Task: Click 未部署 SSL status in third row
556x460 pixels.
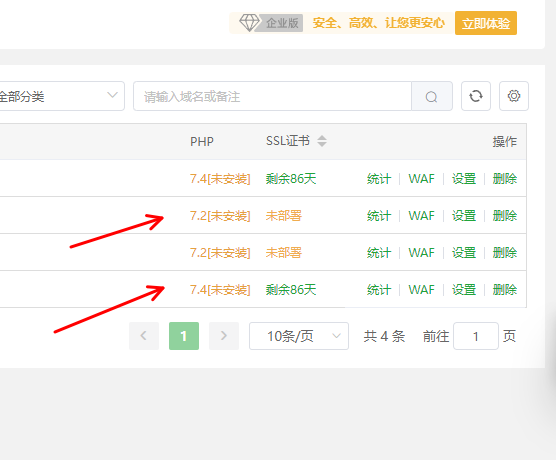Action: point(284,253)
